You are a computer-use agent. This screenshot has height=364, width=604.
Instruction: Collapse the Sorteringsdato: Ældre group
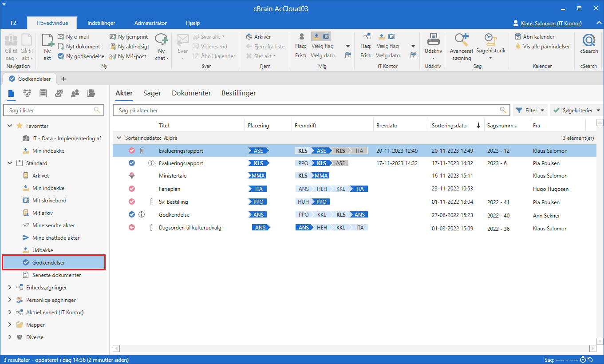(x=118, y=138)
